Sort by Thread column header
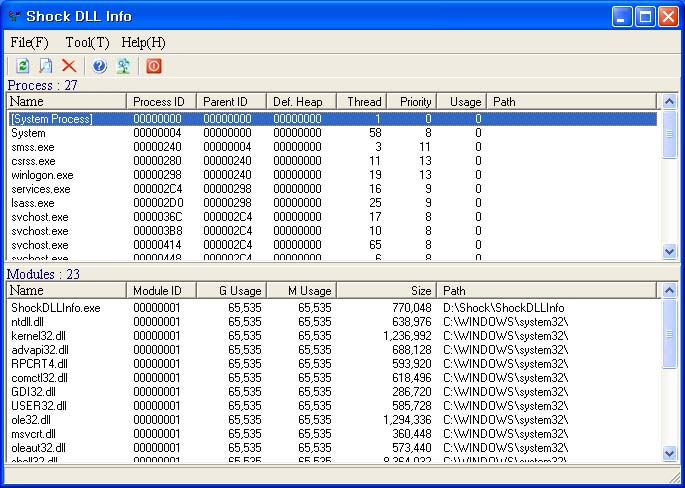Viewport: 685px width, 488px height. pyautogui.click(x=362, y=101)
